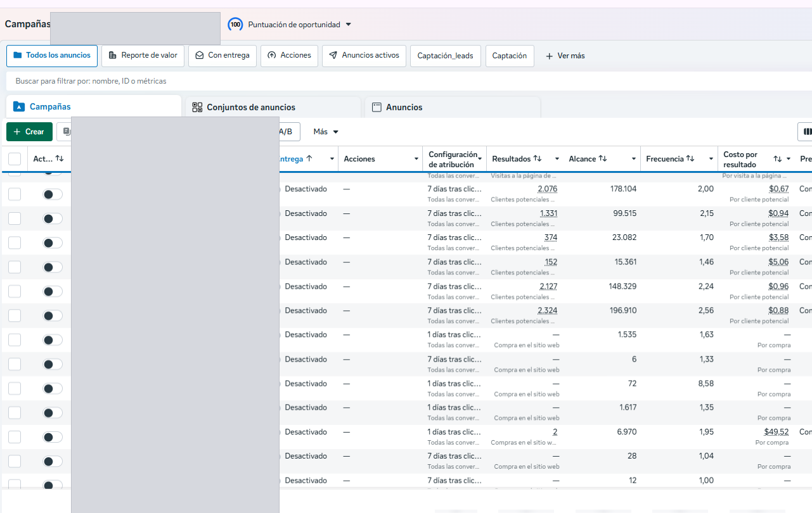812x513 pixels.
Task: Open the Frecuencia column options caret
Action: tap(711, 159)
